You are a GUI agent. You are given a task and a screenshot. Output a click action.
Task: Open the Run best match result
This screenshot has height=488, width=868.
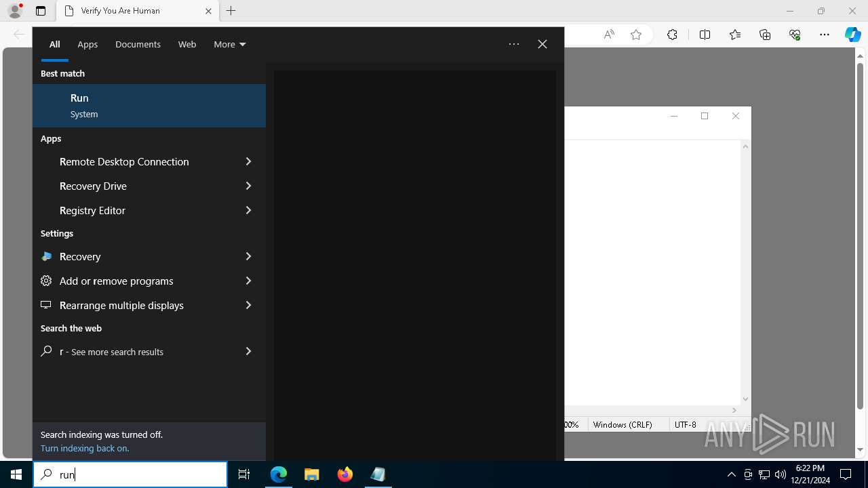[149, 106]
